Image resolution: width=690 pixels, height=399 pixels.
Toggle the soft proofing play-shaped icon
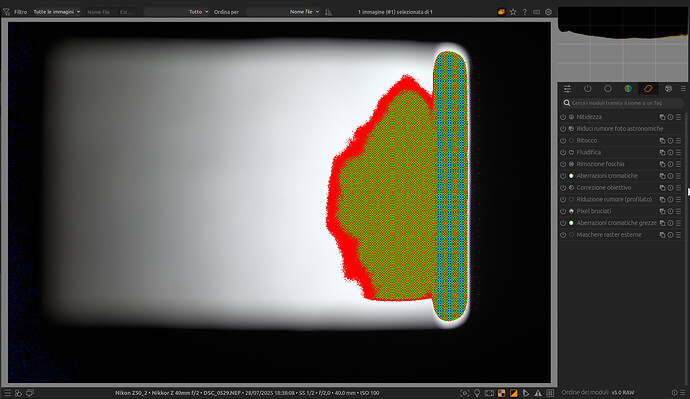(526, 393)
